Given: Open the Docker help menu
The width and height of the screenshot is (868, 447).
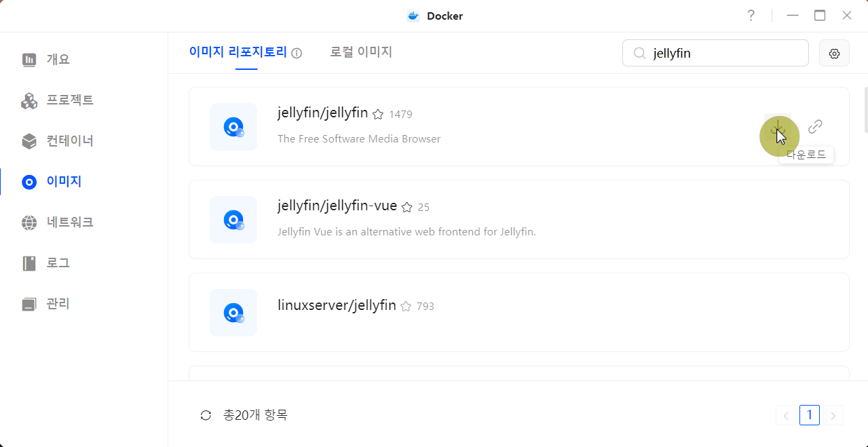Looking at the screenshot, I should pos(751,15).
